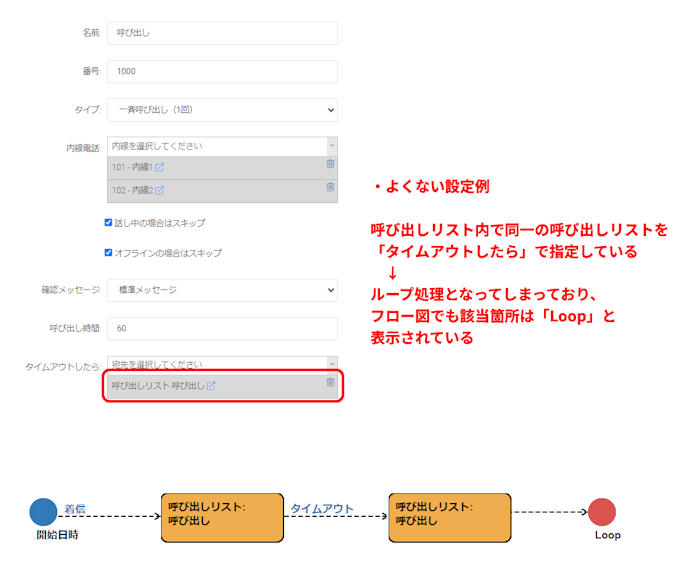
Task: Click the 名前 input field
Action: (x=222, y=33)
